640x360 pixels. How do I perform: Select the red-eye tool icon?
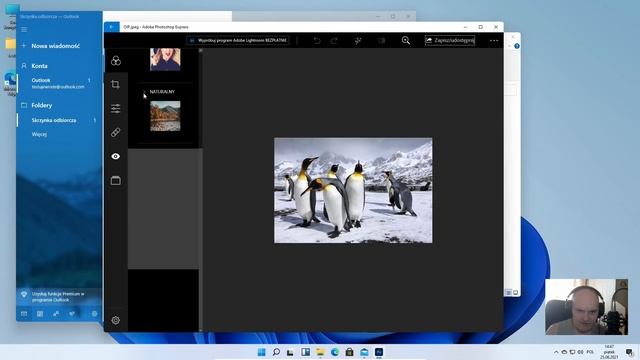116,156
